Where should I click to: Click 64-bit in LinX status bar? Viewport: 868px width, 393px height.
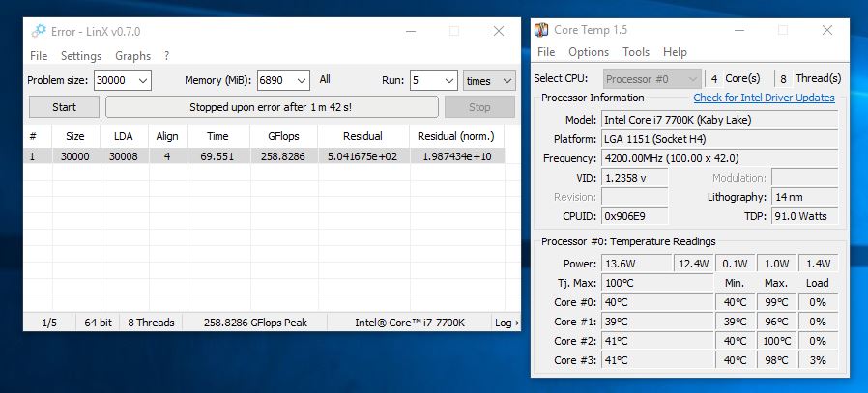(98, 323)
